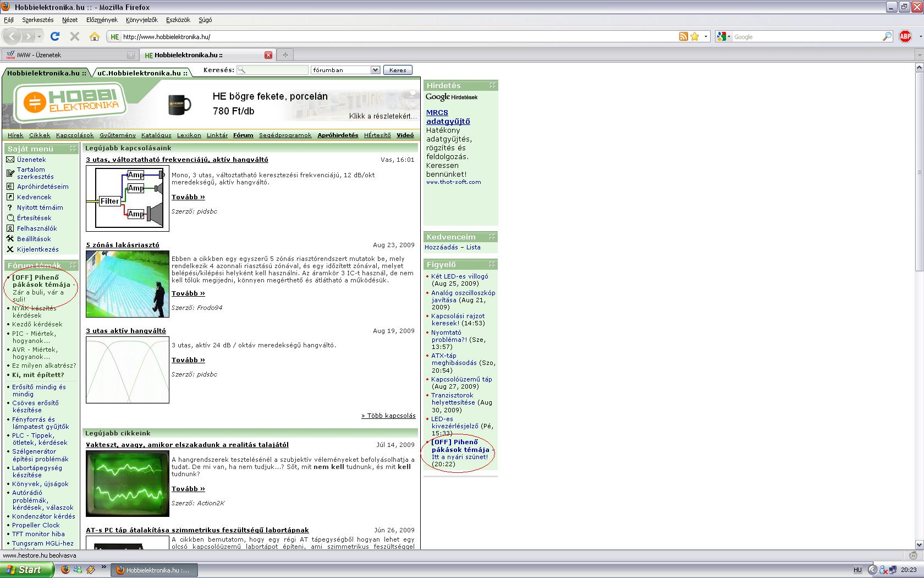Open the MRCS adatgyűjtő ad link
Image resolution: width=924 pixels, height=578 pixels.
448,117
